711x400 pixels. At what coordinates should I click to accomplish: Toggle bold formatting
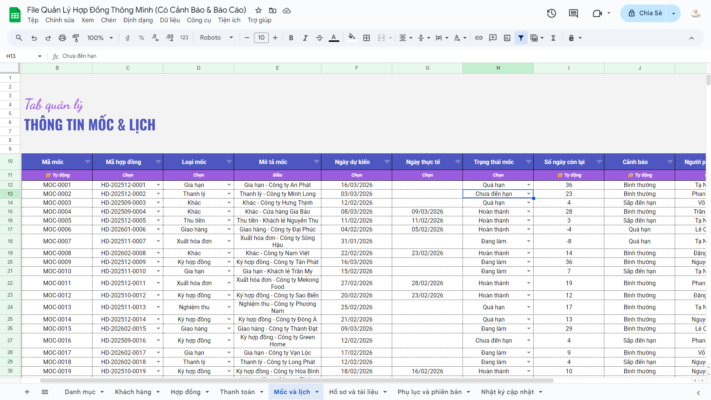(293, 37)
